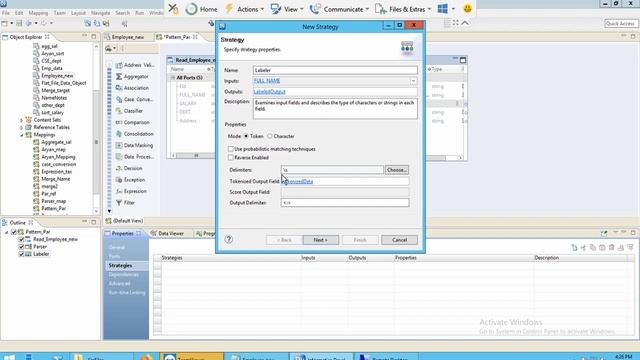
Task: Pick the Consolidation transformation
Action: pyautogui.click(x=134, y=133)
